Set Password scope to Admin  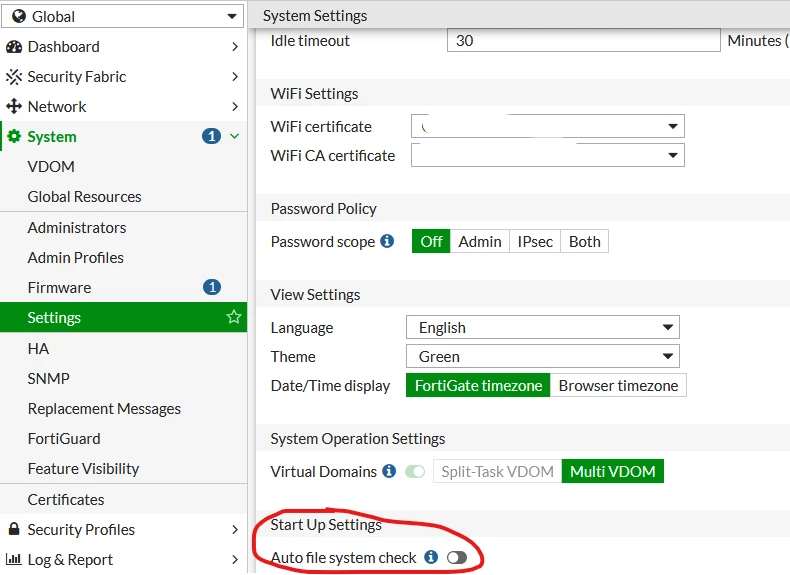pyautogui.click(x=480, y=241)
